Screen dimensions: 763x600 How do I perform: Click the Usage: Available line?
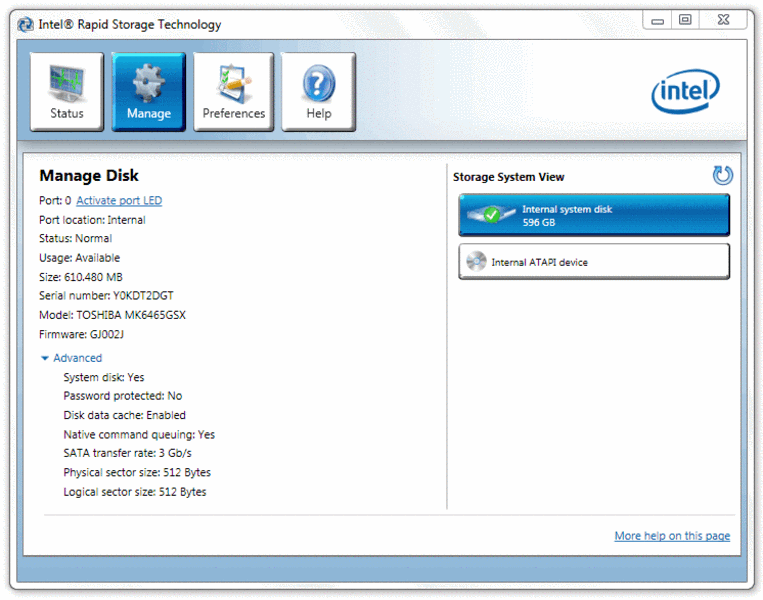coord(79,258)
